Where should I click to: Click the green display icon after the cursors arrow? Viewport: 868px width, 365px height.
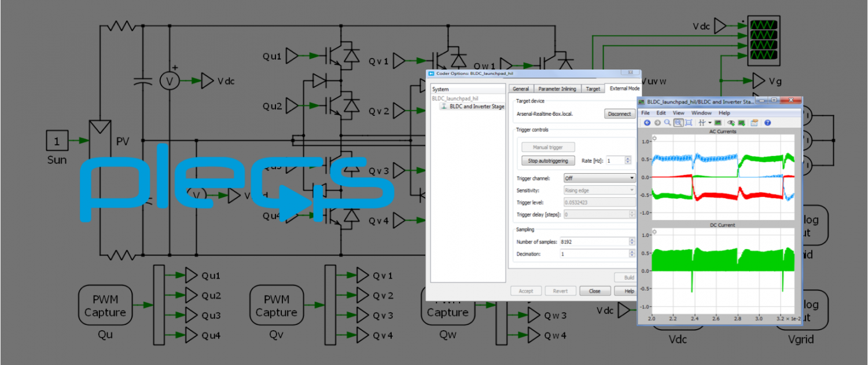click(718, 123)
